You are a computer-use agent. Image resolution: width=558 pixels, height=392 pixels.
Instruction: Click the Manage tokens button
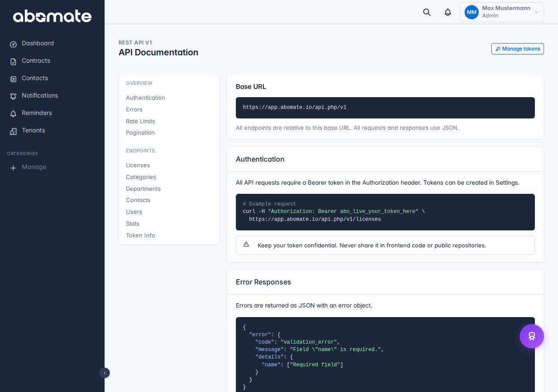click(517, 49)
